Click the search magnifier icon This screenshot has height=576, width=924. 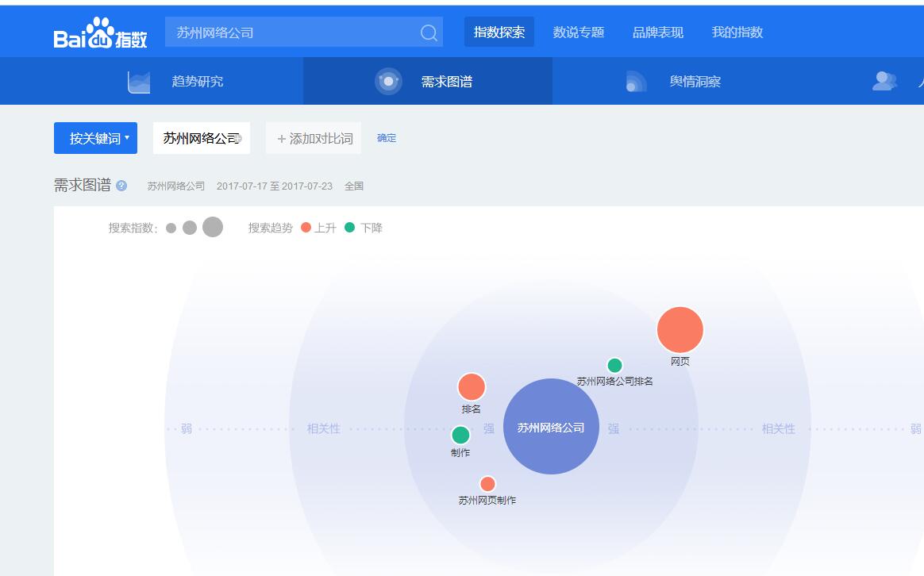coord(429,33)
